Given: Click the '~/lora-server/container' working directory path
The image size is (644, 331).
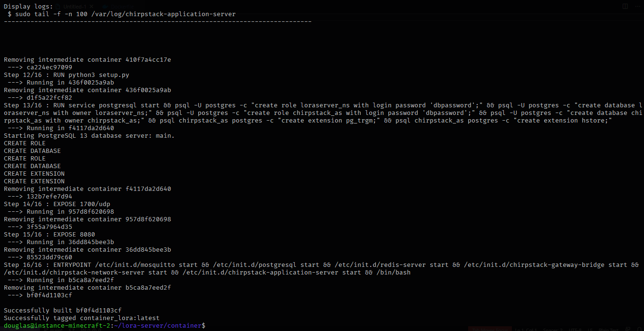Looking at the screenshot, I should [x=158, y=326].
